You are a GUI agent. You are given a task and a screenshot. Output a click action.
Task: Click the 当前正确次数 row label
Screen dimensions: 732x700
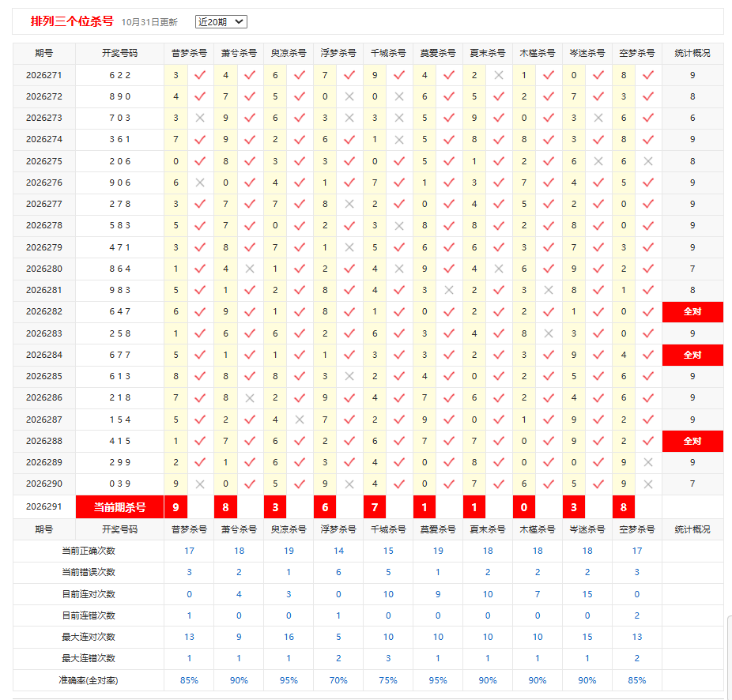[89, 551]
